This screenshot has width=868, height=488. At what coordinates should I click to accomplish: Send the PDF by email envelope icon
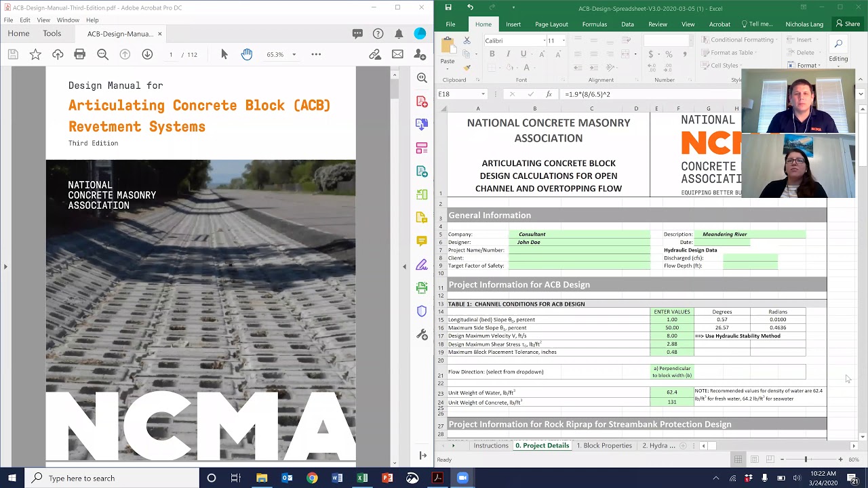397,54
